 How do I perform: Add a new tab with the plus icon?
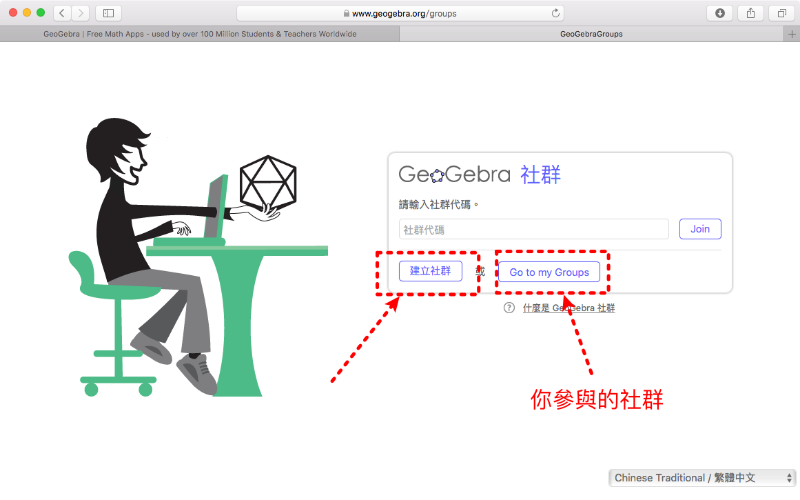click(792, 34)
